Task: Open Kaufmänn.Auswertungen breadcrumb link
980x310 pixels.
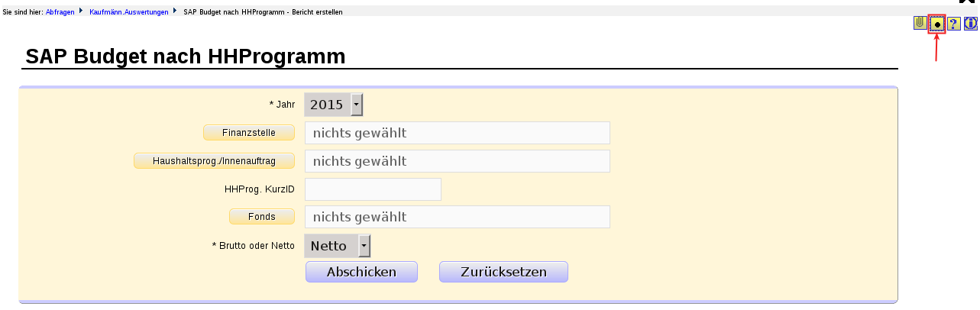Action: coord(129,12)
